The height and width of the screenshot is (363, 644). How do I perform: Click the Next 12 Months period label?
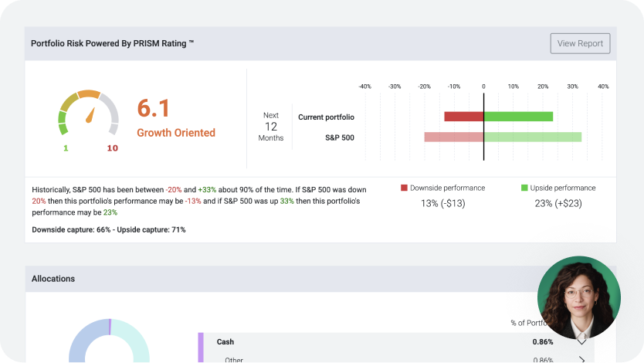pos(270,127)
